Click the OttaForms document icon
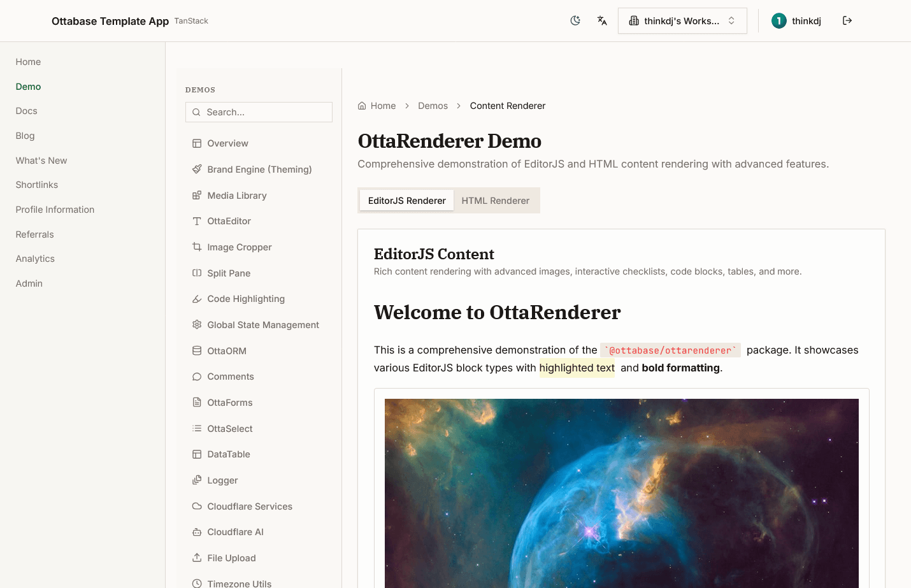 pyautogui.click(x=197, y=403)
